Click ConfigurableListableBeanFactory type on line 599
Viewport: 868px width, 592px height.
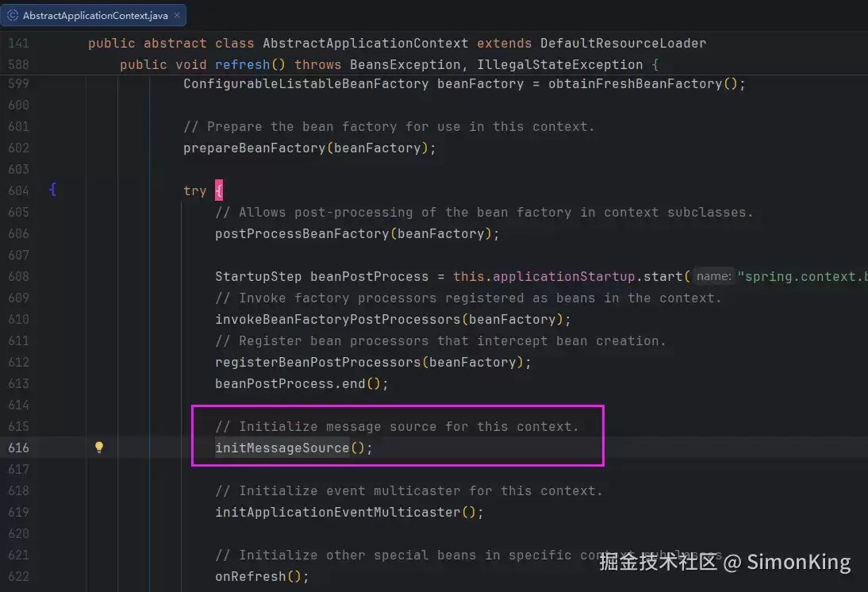click(x=306, y=84)
